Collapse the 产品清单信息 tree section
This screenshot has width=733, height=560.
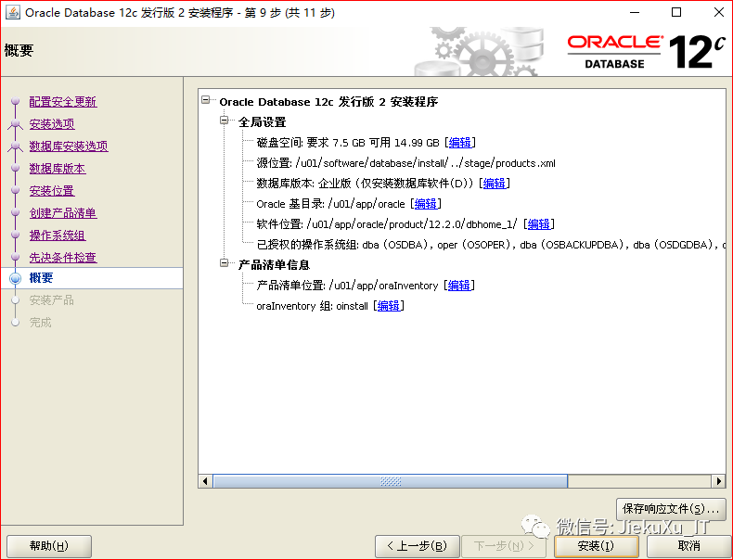[225, 263]
